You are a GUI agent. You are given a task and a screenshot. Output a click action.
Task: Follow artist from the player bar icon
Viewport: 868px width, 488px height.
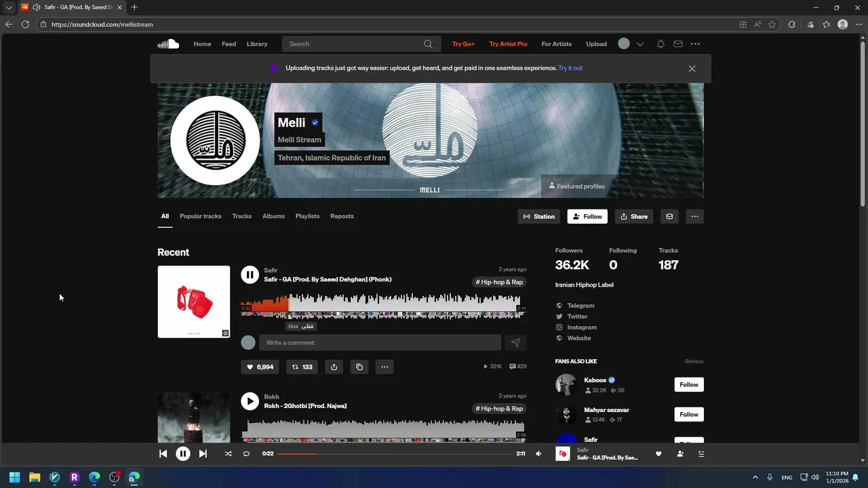pyautogui.click(x=680, y=454)
